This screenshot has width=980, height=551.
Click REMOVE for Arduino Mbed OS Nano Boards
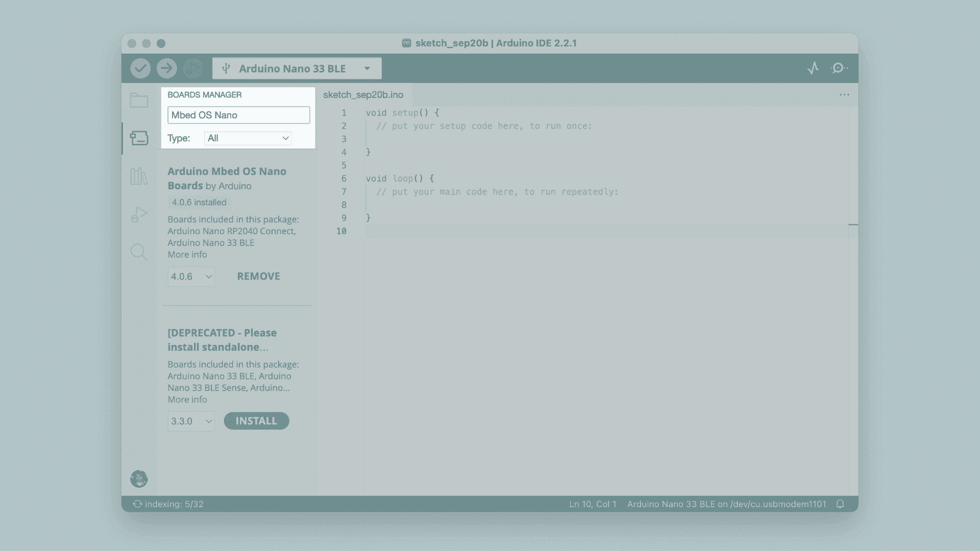(x=258, y=276)
